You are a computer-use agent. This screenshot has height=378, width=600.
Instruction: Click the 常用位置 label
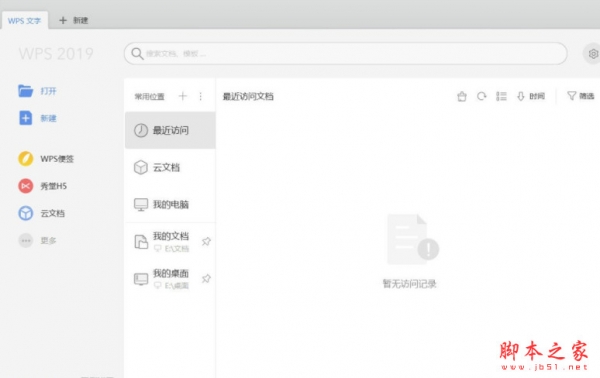[149, 96]
